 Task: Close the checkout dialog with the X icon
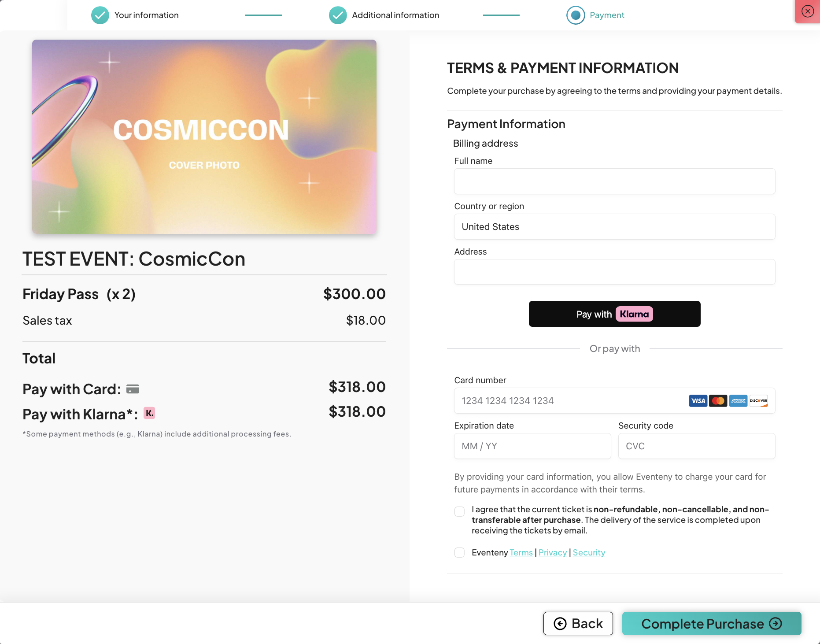pyautogui.click(x=808, y=11)
